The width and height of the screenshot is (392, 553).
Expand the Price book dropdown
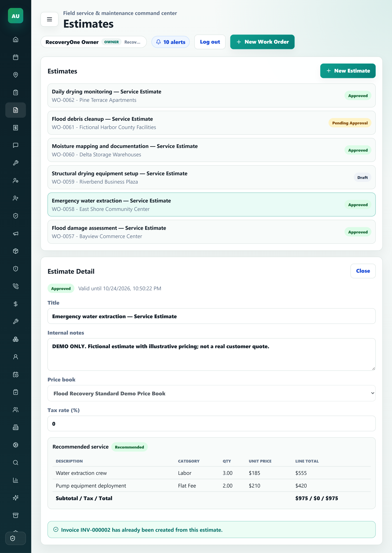(211, 393)
